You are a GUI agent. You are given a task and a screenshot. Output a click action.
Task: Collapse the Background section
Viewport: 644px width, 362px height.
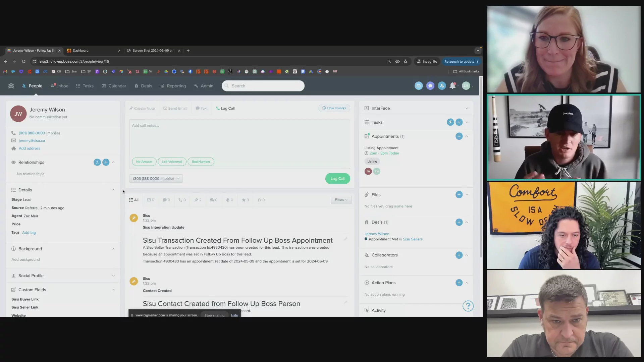tap(113, 249)
